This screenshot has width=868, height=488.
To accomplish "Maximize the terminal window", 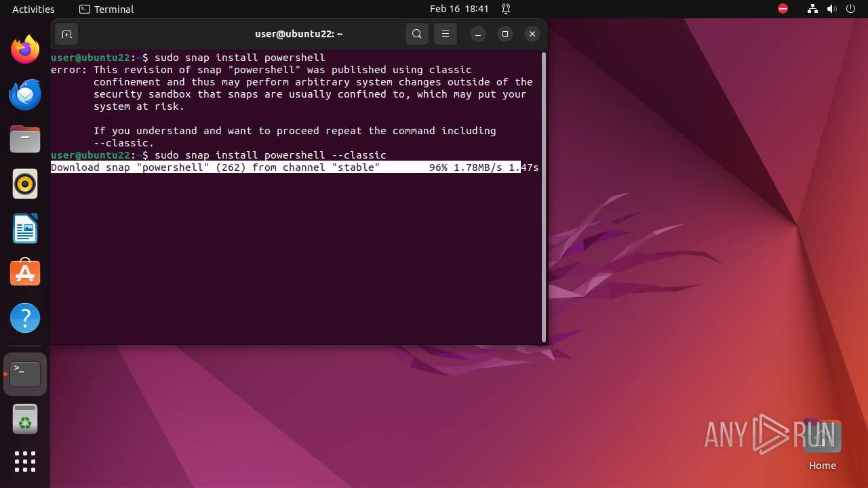I will coord(505,34).
